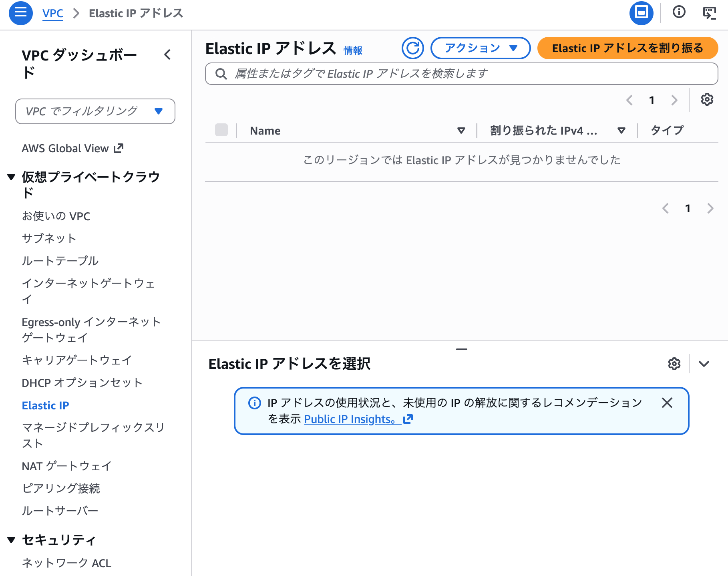Viewport: 728px width, 576px height.
Task: Click page number 1 in bottom pagination
Action: (x=688, y=208)
